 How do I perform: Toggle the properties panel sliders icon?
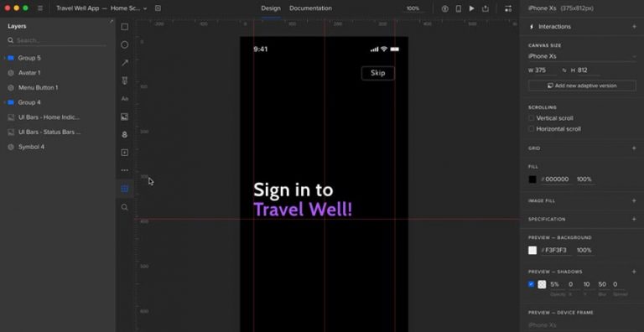point(508,8)
